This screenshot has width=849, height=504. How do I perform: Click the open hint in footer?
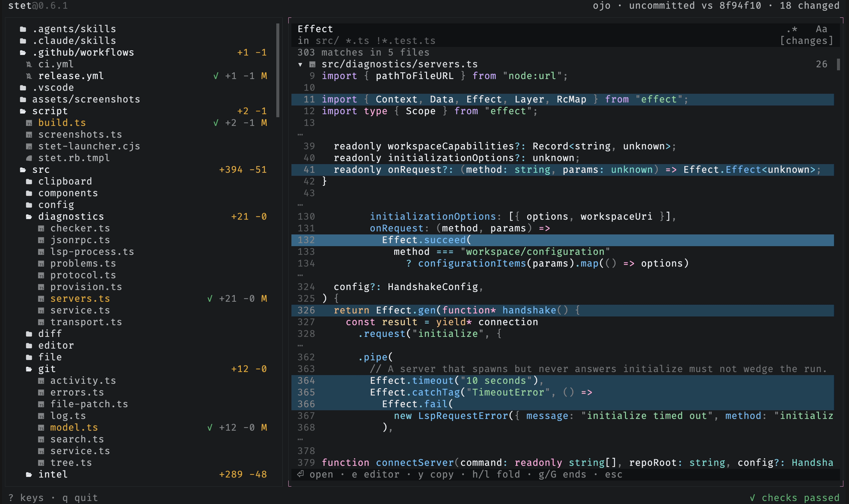point(321,474)
